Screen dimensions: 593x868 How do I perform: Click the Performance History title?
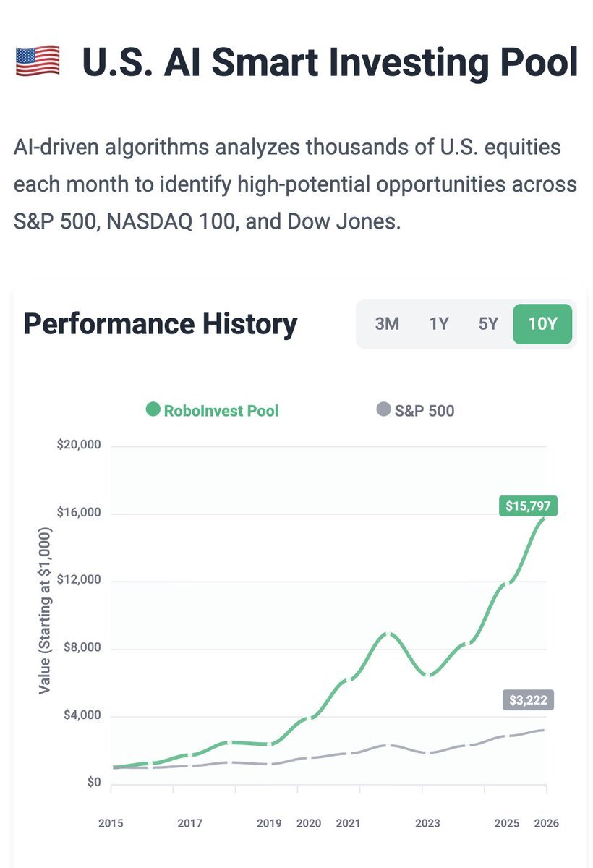[x=160, y=323]
